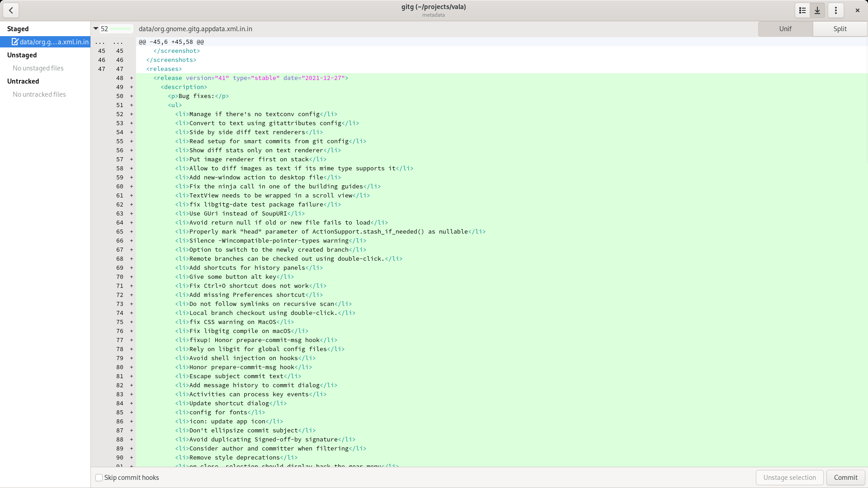Image resolution: width=868 pixels, height=488 pixels.
Task: Click the hunk header @@ -45,6 +45,58 @@
Action: coord(171,42)
